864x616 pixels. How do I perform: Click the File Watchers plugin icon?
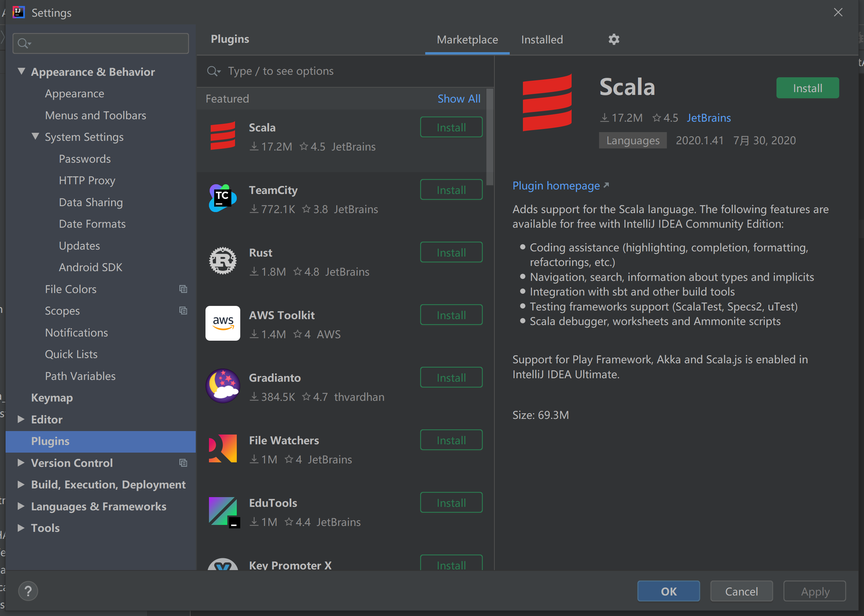(223, 448)
